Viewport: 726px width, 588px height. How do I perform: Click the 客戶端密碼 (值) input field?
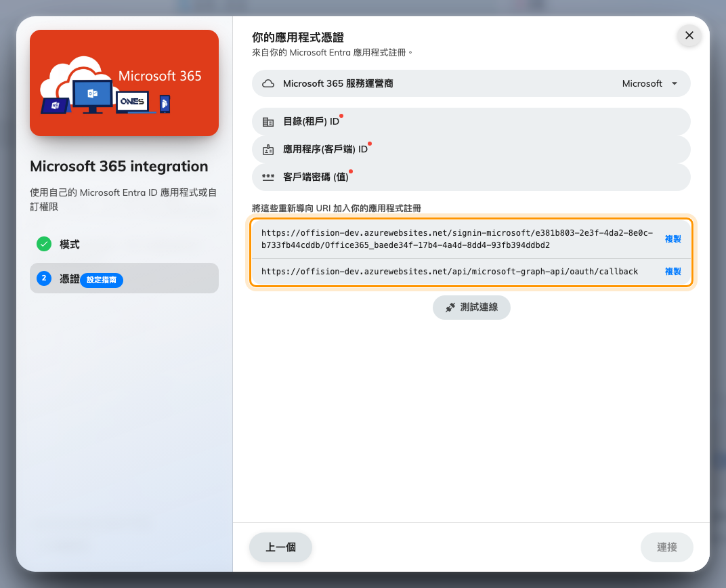[471, 177]
